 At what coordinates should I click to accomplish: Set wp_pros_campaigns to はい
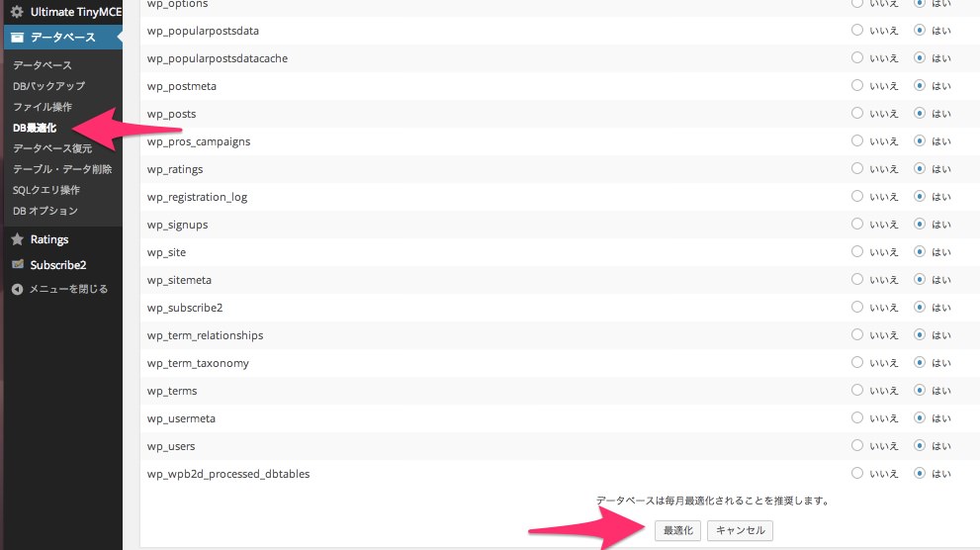click(920, 140)
